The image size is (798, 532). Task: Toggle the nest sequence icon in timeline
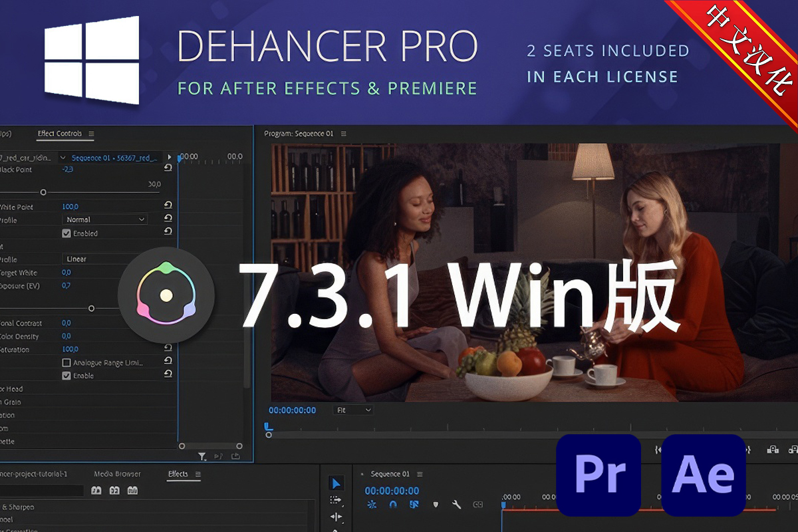point(372,505)
